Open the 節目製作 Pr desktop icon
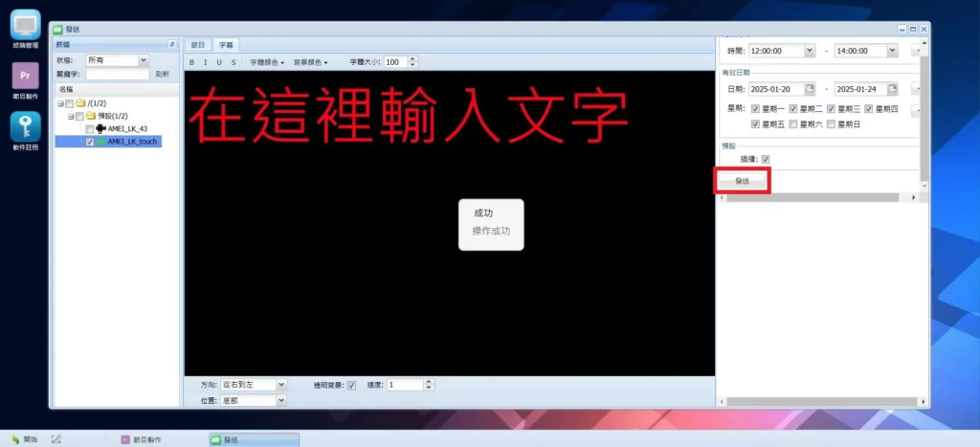Image resolution: width=980 pixels, height=447 pixels. [x=25, y=77]
